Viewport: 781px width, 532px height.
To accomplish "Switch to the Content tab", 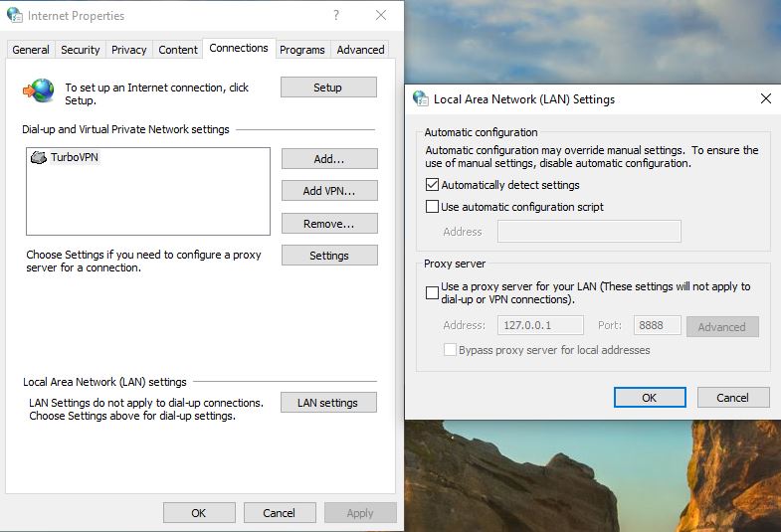I will 178,50.
